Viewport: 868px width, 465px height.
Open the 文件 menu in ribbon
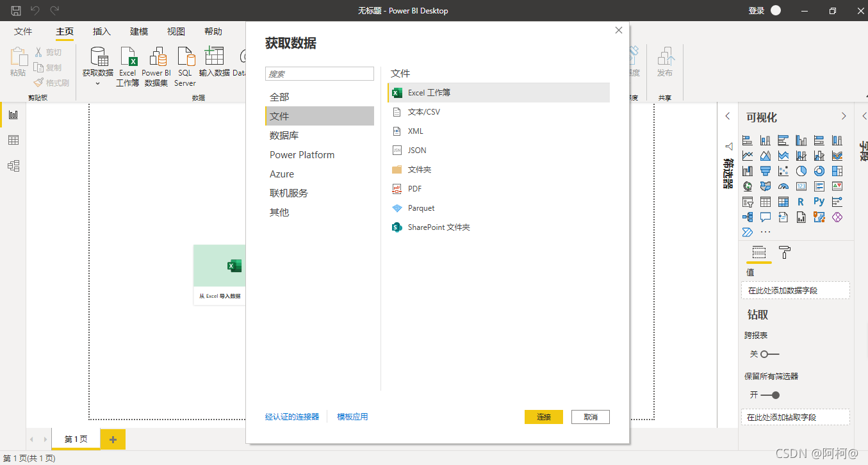coord(23,31)
